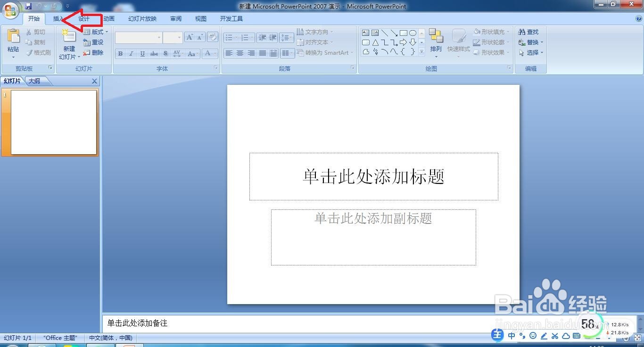Image resolution: width=644 pixels, height=347 pixels.
Task: Open the Change Case (Aa) dropdown
Action: [x=193, y=54]
